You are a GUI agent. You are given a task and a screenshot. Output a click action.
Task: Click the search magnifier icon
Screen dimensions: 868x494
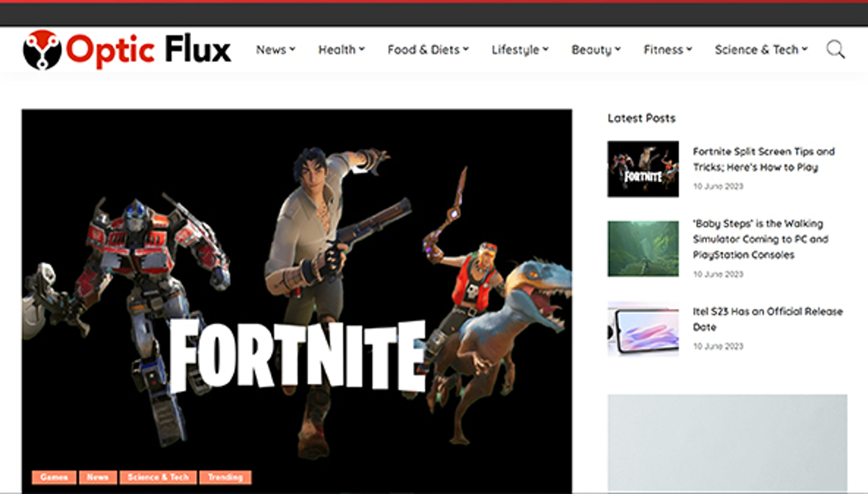click(x=836, y=50)
